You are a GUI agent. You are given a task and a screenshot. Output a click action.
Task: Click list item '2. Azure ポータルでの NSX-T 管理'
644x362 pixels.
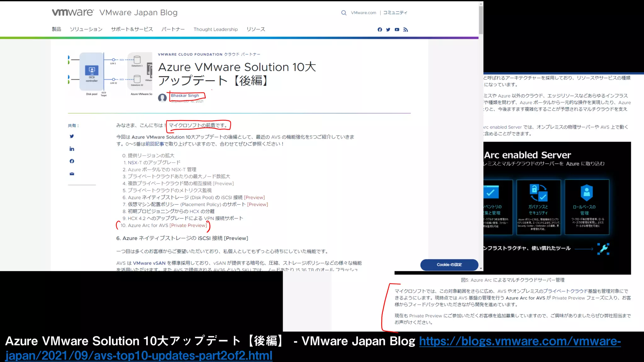pyautogui.click(x=159, y=169)
